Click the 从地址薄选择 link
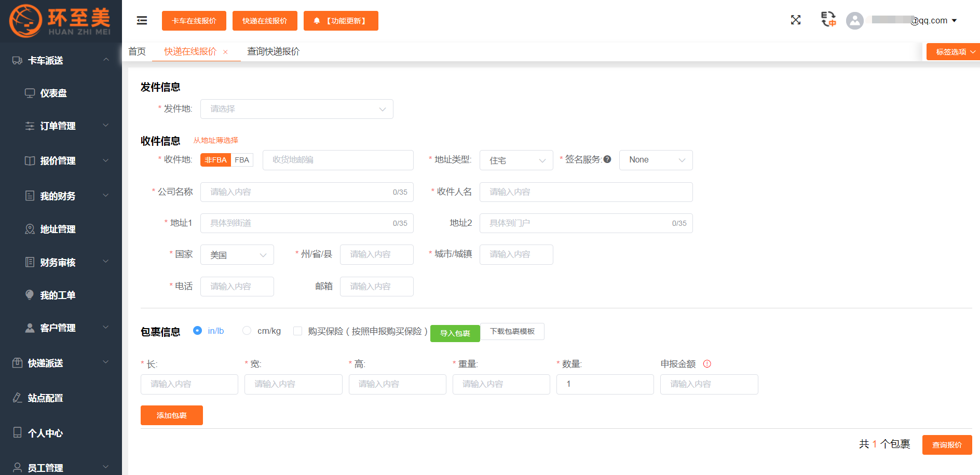The height and width of the screenshot is (475, 980). pos(215,140)
